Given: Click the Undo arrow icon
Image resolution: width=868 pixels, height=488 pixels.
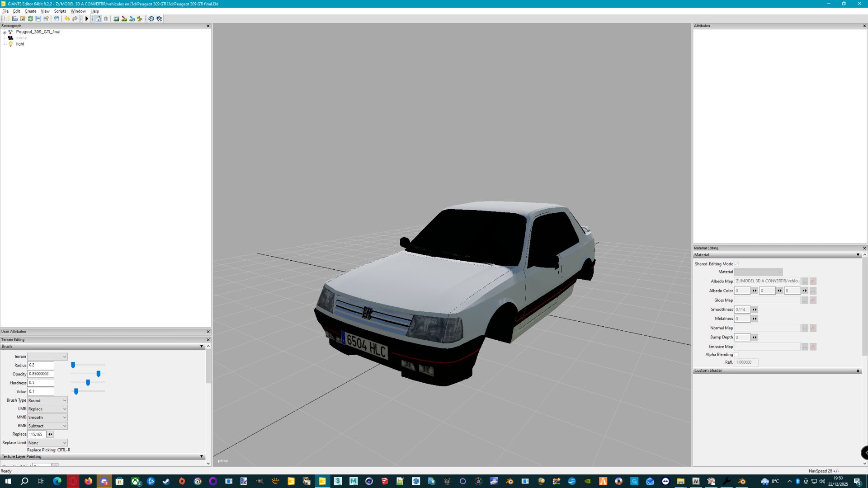Looking at the screenshot, I should pos(66,19).
